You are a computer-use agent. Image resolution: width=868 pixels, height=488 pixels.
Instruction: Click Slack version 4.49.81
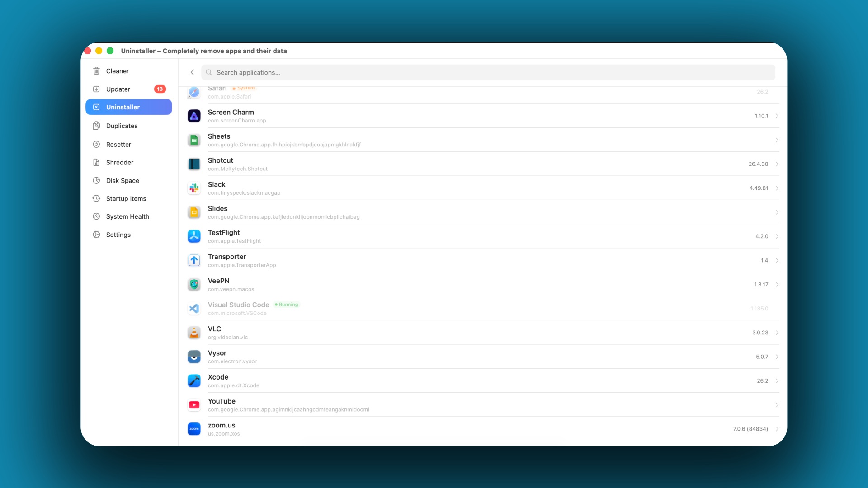pos(759,188)
